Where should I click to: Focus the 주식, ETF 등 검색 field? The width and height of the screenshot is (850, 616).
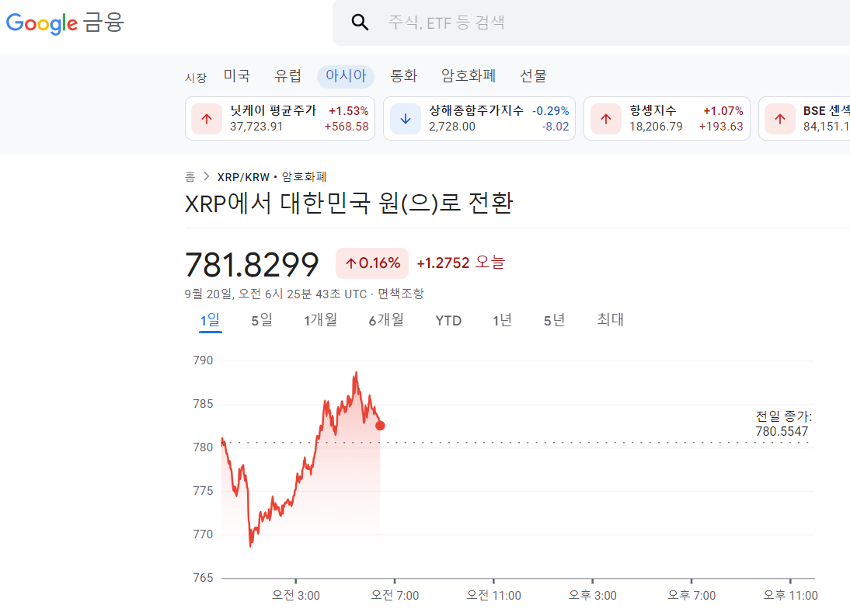pyautogui.click(x=590, y=23)
